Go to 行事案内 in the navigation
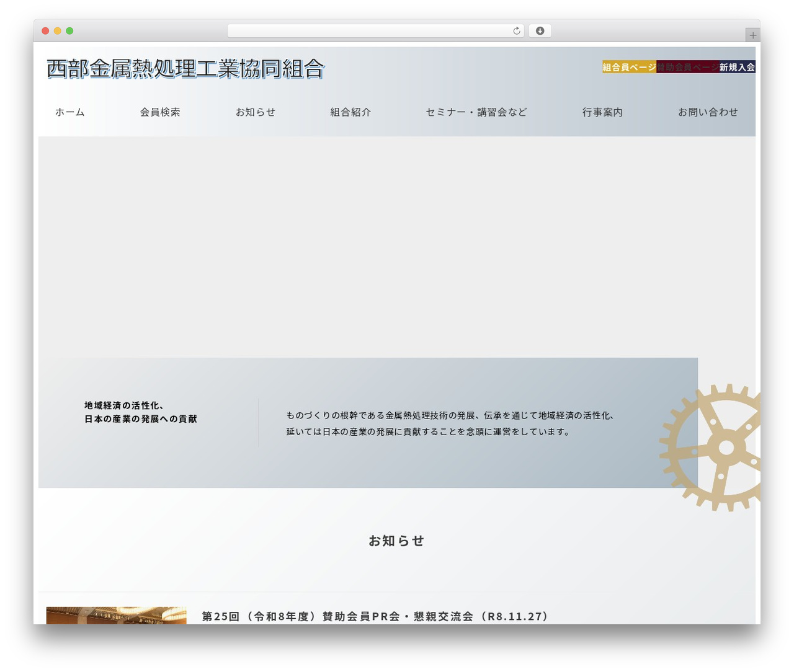This screenshot has width=794, height=672. click(x=602, y=112)
